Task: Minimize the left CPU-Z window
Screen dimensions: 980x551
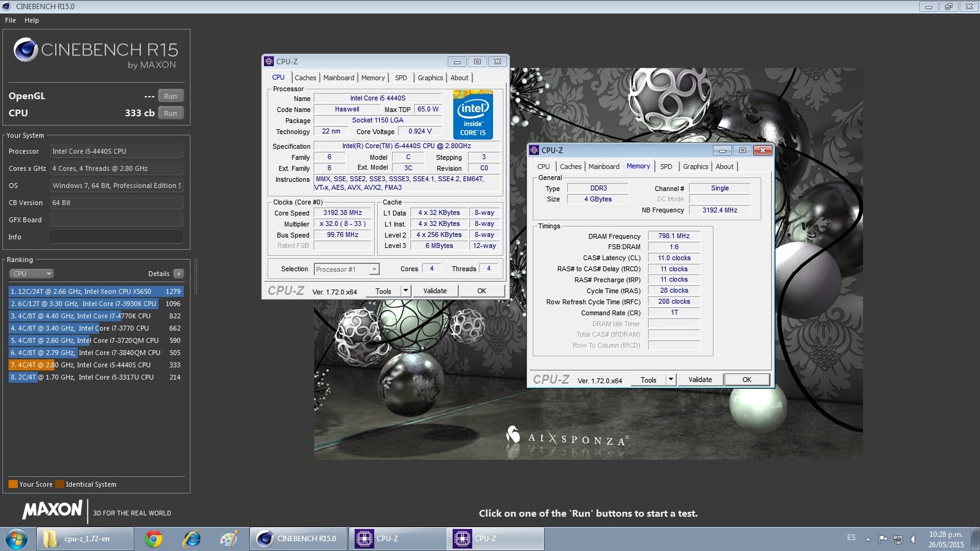Action: (x=457, y=62)
